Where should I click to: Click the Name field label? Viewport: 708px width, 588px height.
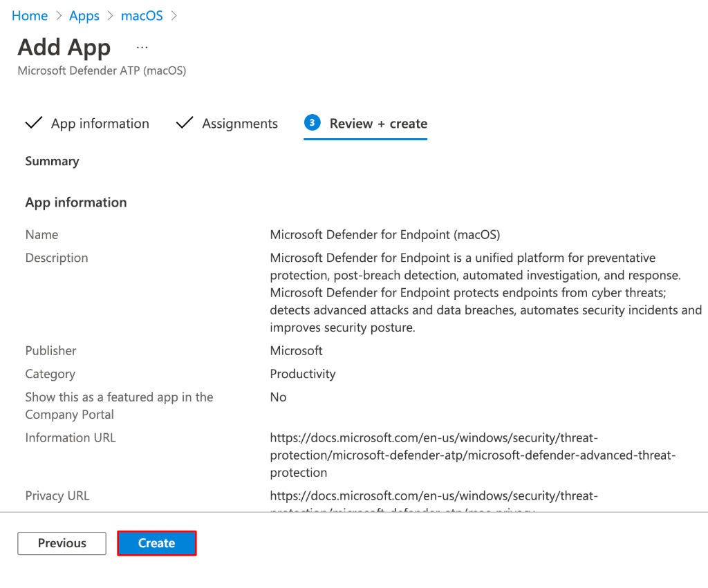(41, 235)
